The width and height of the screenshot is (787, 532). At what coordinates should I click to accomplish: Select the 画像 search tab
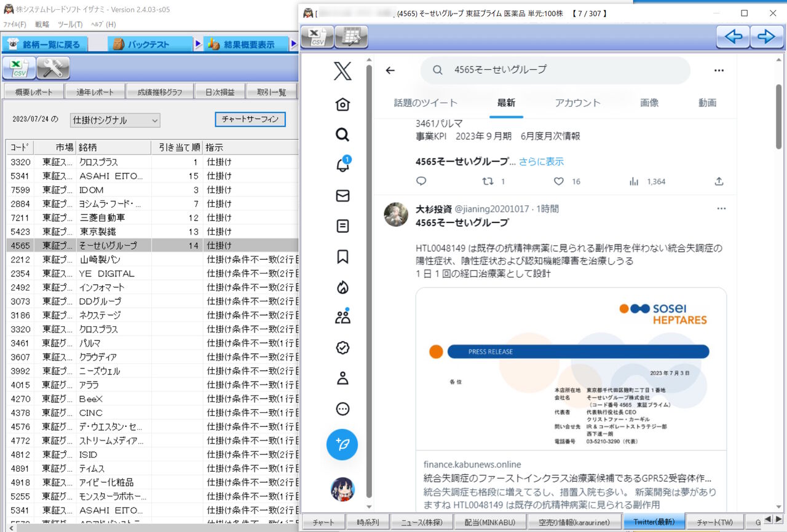pos(649,103)
